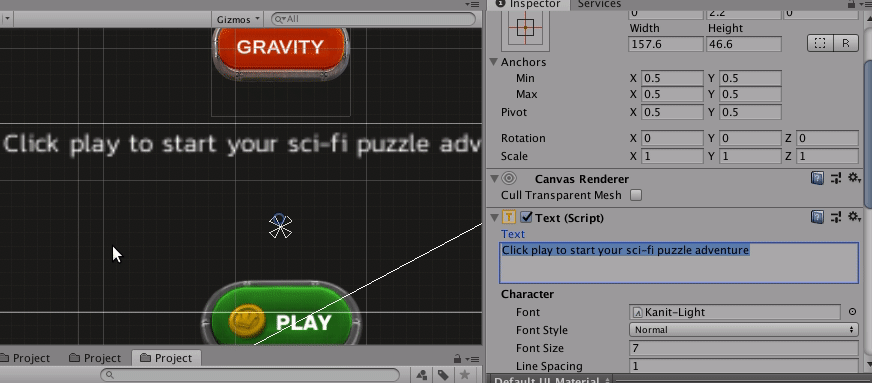
Task: Edit Scale Y field
Action: point(750,156)
